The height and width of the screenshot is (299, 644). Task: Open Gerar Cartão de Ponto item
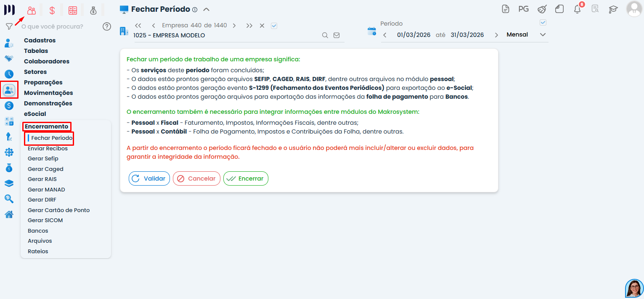(x=58, y=210)
